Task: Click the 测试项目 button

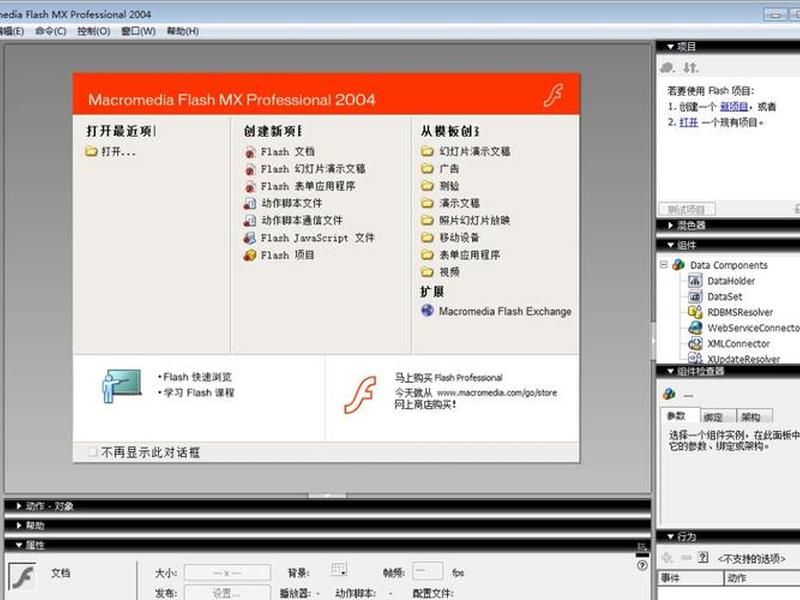Action: coord(687,209)
